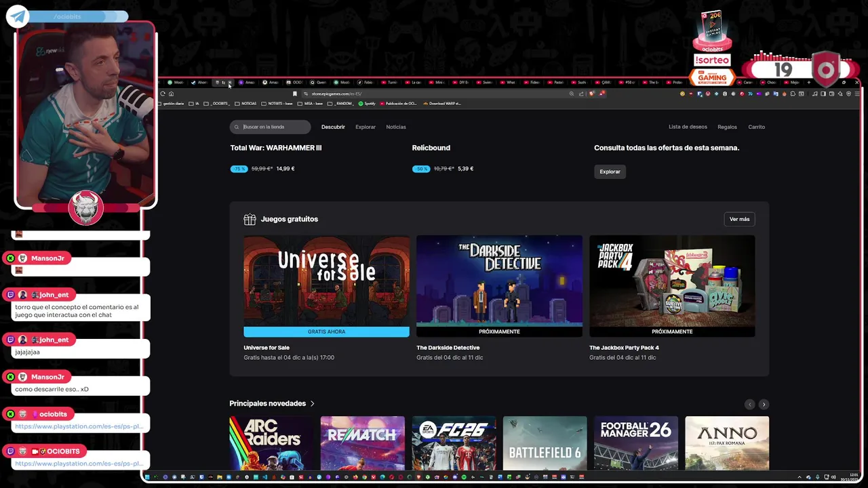
Task: Click the music note icon in the browser toolbar
Action: click(x=815, y=94)
